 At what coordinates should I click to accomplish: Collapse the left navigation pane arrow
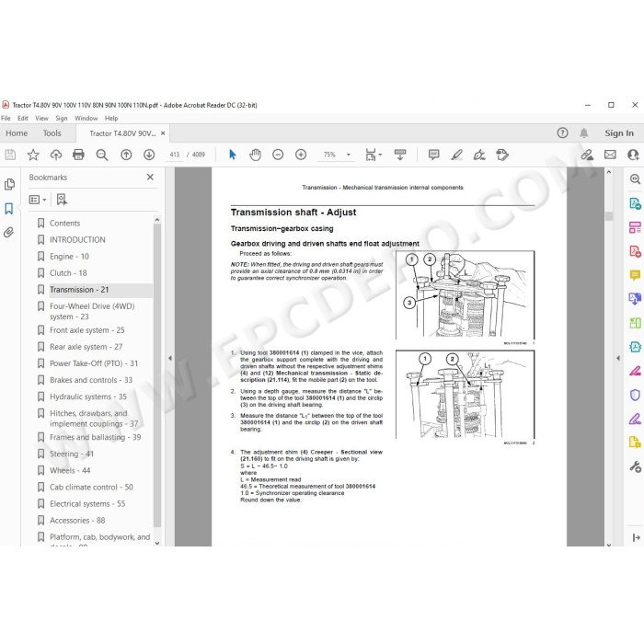point(170,359)
